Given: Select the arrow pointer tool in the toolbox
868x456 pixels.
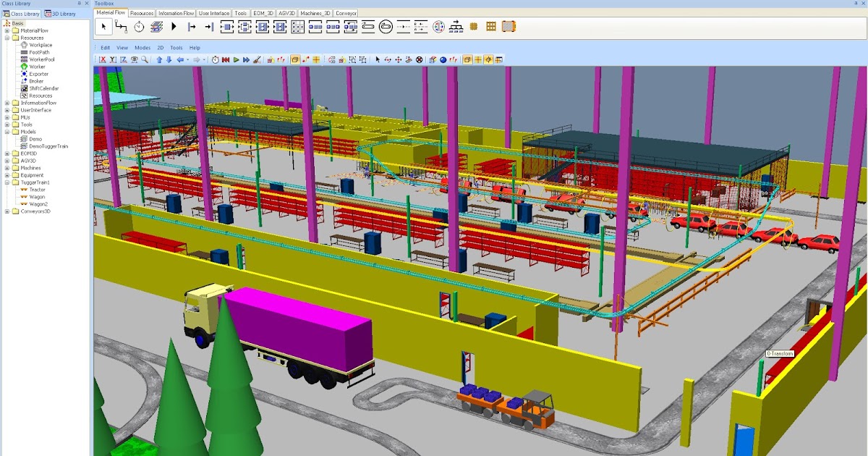Looking at the screenshot, I should [x=103, y=27].
